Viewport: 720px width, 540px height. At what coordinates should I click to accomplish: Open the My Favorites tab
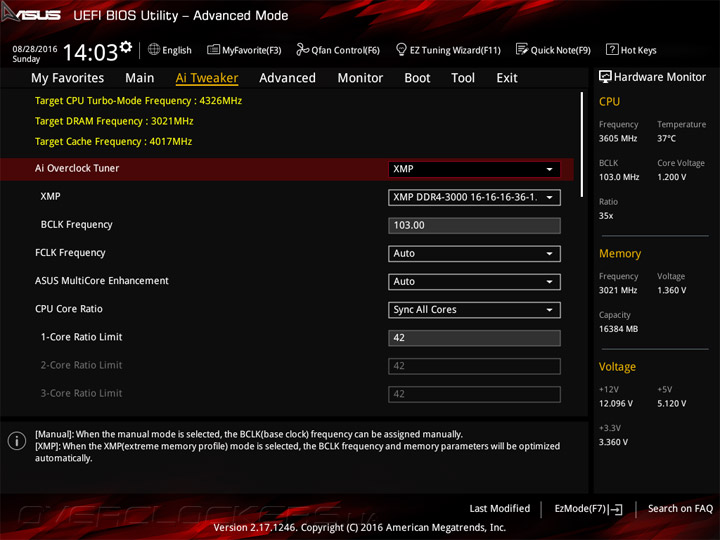68,78
